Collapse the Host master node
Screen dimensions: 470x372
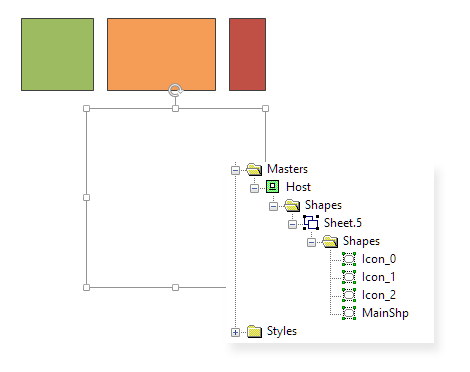pos(254,188)
